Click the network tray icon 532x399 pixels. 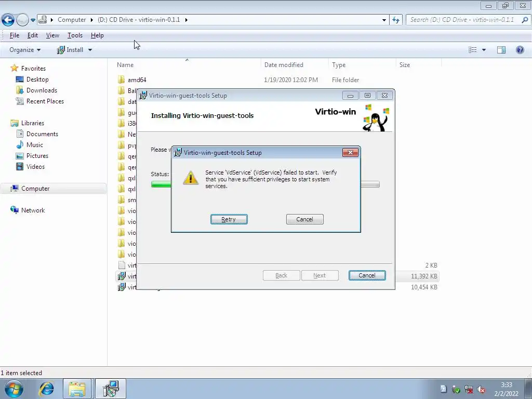coord(469,390)
